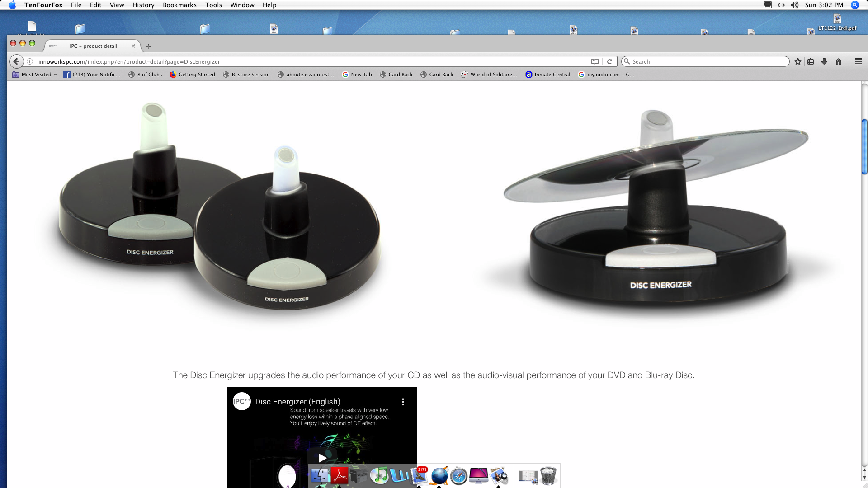Screen dimensions: 868x488
Task: Open Mail with 3173 badge in Dock
Action: (419, 476)
